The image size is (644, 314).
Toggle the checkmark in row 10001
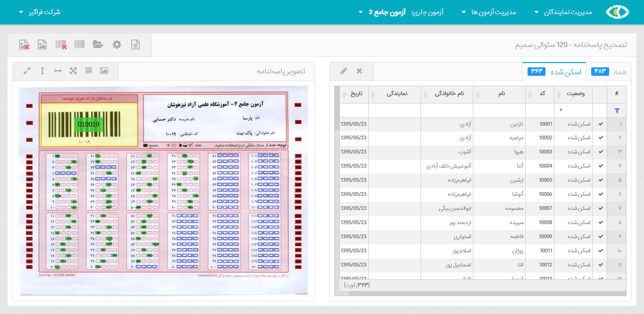pyautogui.click(x=600, y=124)
